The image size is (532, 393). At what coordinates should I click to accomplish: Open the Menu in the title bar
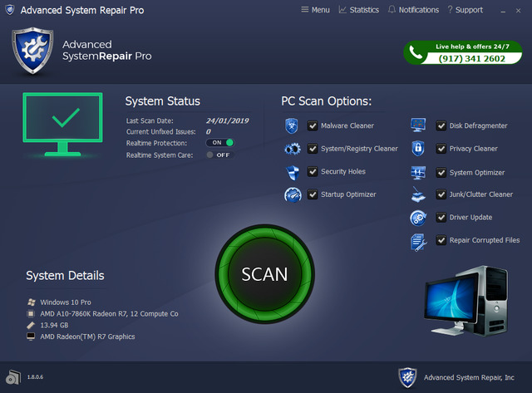click(x=315, y=10)
